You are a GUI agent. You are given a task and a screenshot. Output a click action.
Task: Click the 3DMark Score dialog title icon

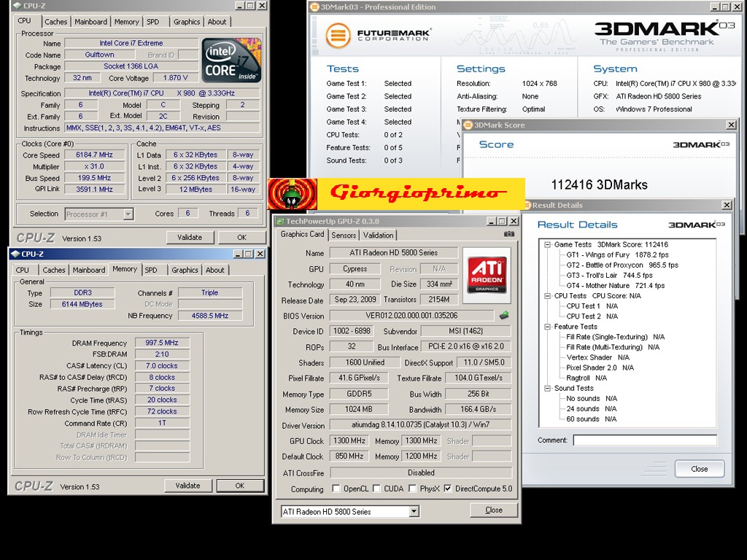(468, 125)
